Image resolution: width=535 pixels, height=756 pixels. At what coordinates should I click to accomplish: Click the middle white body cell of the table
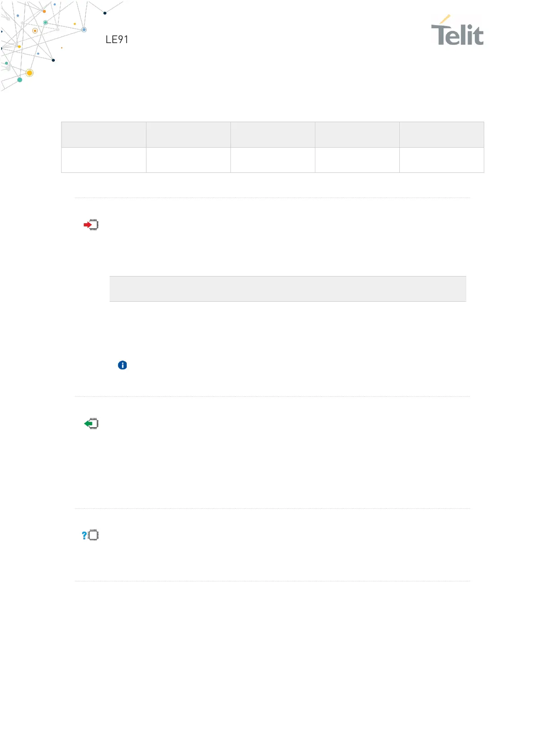pyautogui.click(x=273, y=160)
